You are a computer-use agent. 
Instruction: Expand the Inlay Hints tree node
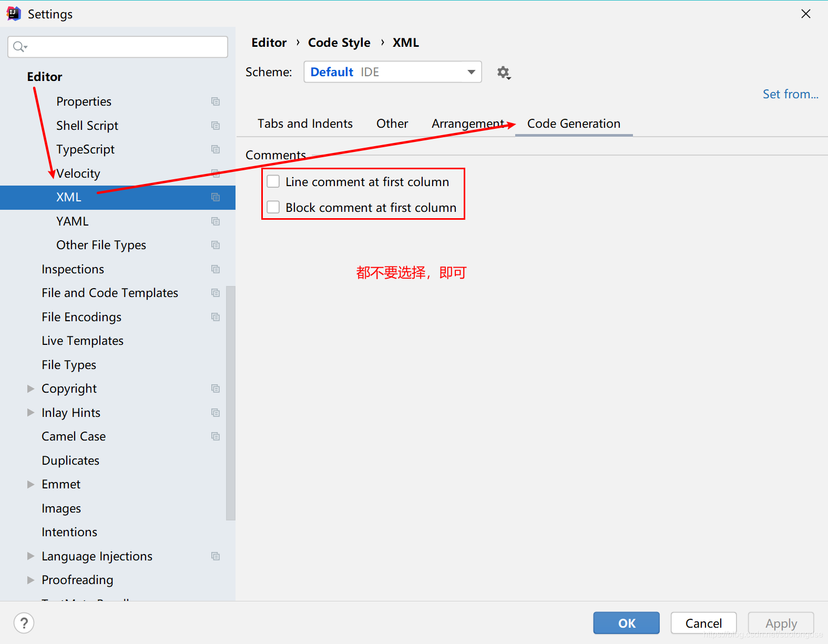[x=30, y=413]
